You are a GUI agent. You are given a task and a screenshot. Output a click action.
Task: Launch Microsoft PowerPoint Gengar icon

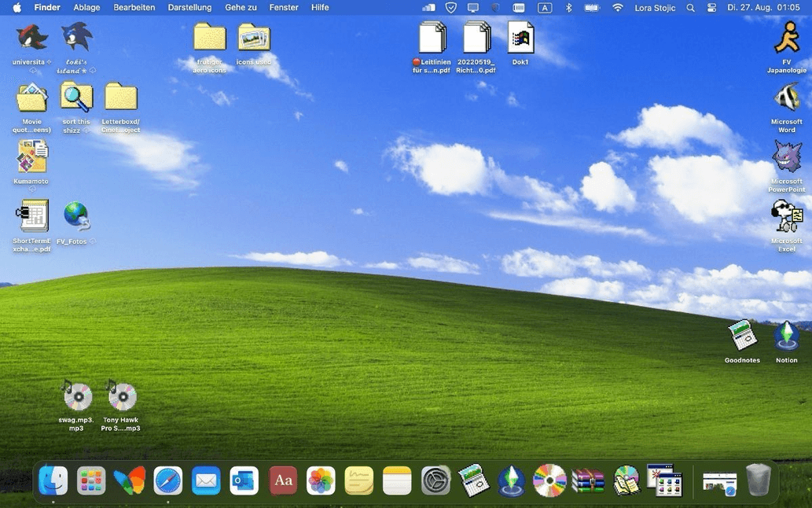tap(787, 156)
